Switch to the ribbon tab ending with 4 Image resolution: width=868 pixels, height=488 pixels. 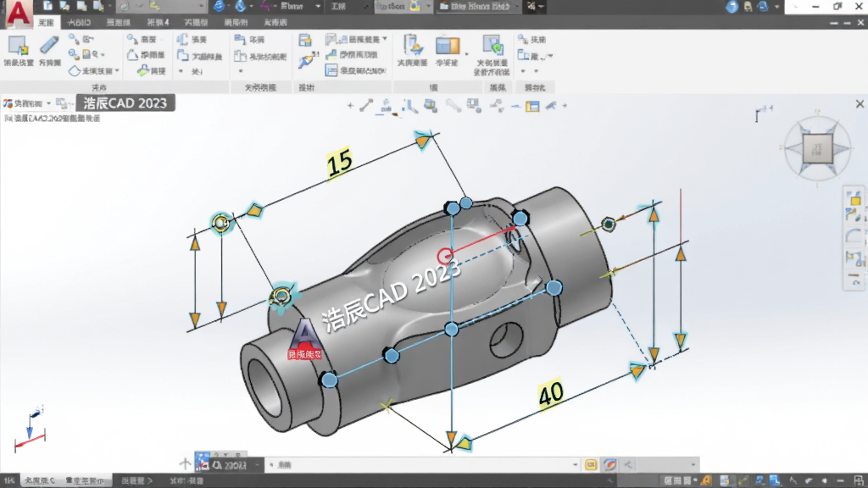[158, 22]
